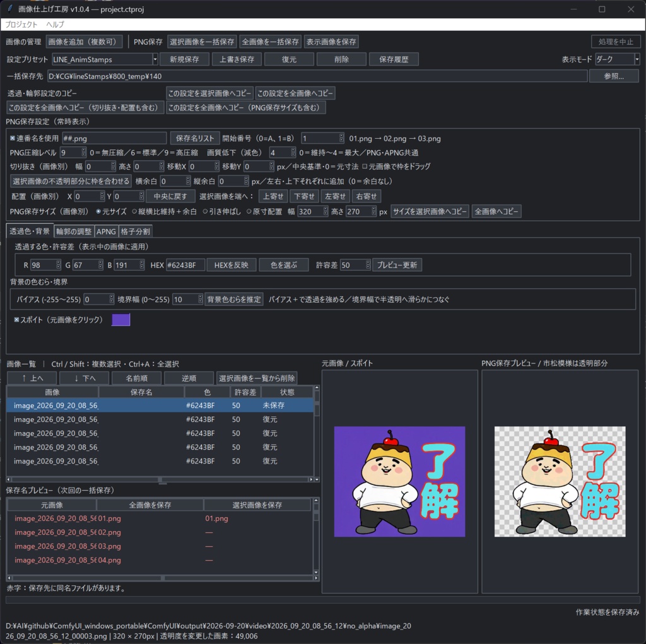646x644 pixels.
Task: Click the 保存名 column header
Action: point(141,392)
